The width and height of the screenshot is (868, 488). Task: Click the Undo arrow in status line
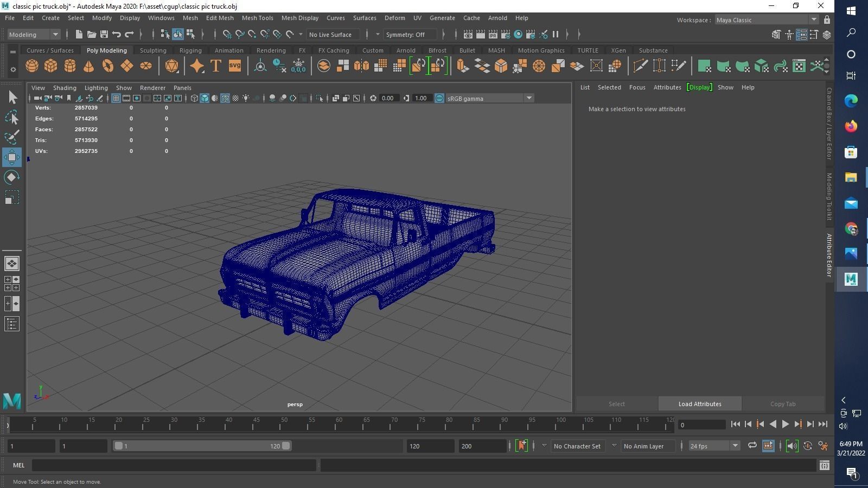tap(117, 34)
